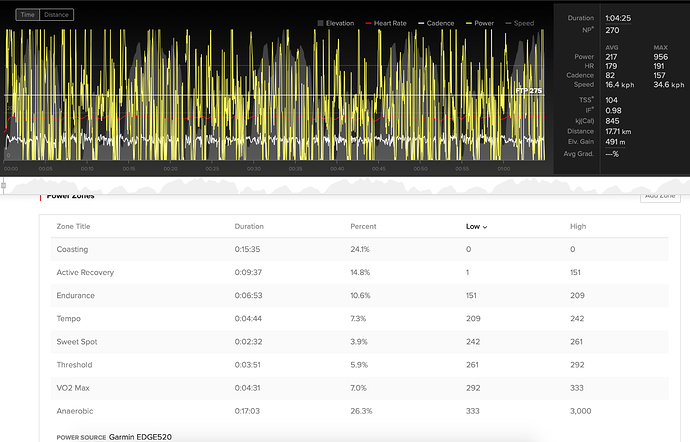The height and width of the screenshot is (442, 690).
Task: Click max speed 34.6 kph
Action: (x=668, y=85)
